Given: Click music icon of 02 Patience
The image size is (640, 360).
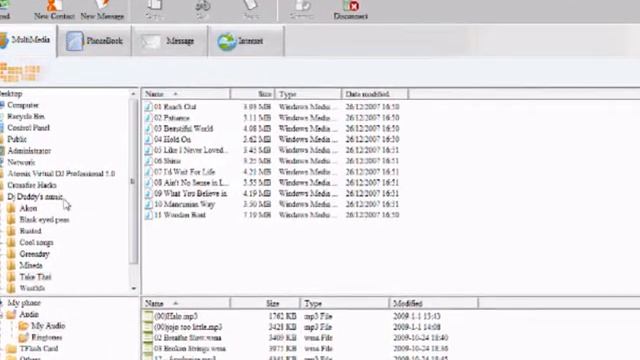Looking at the screenshot, I should pyautogui.click(x=148, y=118).
